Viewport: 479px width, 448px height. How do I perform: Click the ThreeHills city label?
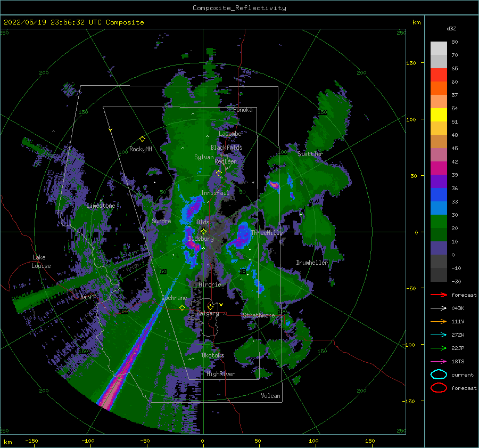(267, 233)
